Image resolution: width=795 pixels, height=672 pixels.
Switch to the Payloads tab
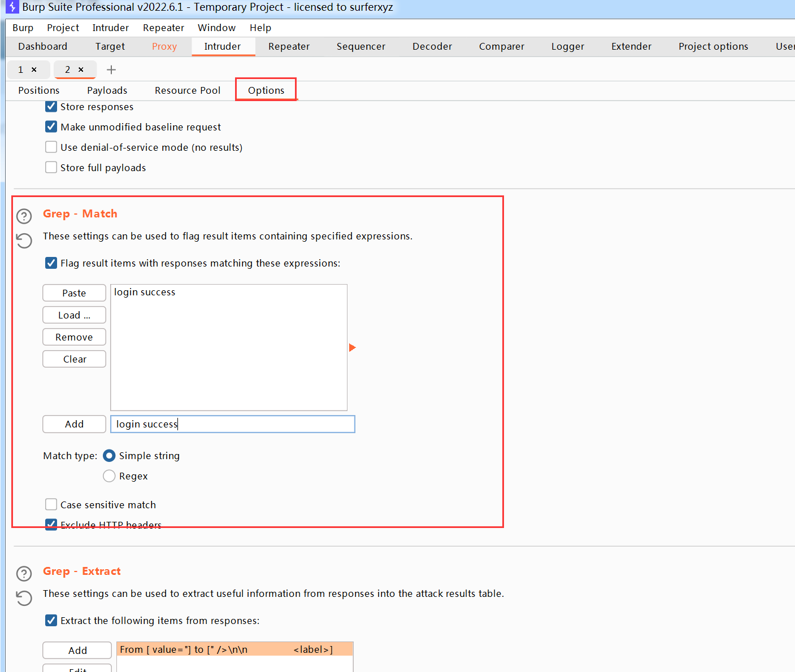107,90
